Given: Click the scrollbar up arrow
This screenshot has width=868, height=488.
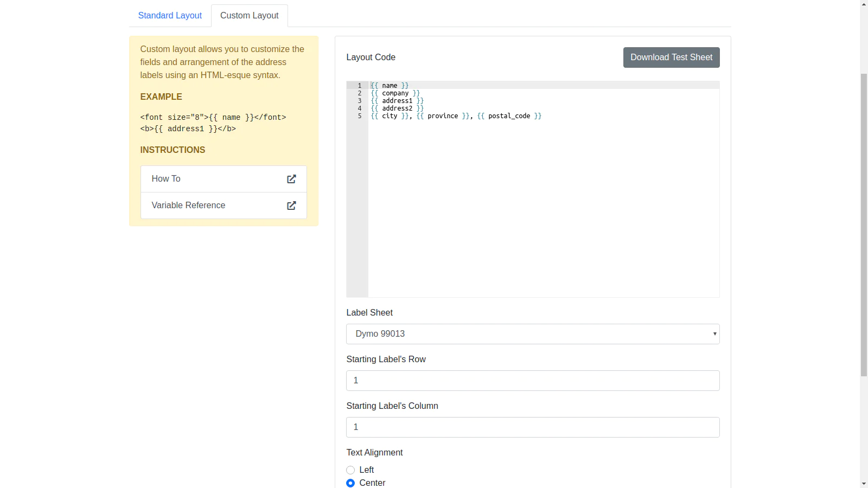Looking at the screenshot, I should 864,4.
